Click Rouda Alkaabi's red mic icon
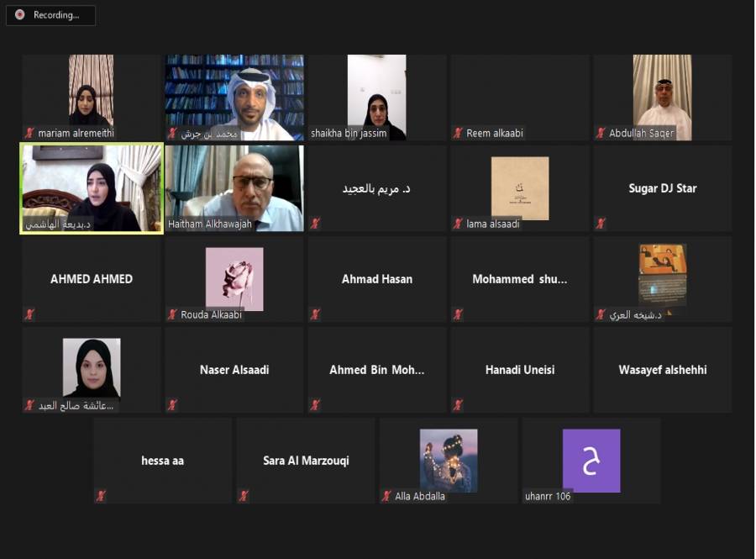This screenshot has height=559, width=756. [x=171, y=314]
